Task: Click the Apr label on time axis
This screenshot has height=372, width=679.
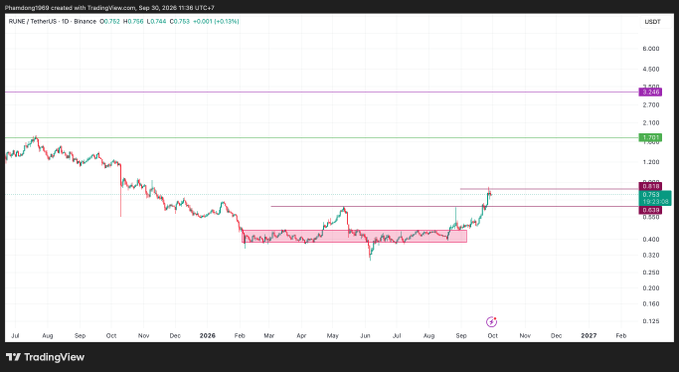Action: click(301, 336)
